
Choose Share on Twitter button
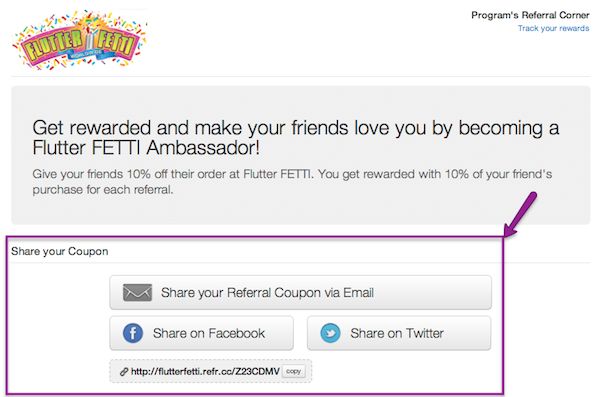click(x=399, y=333)
